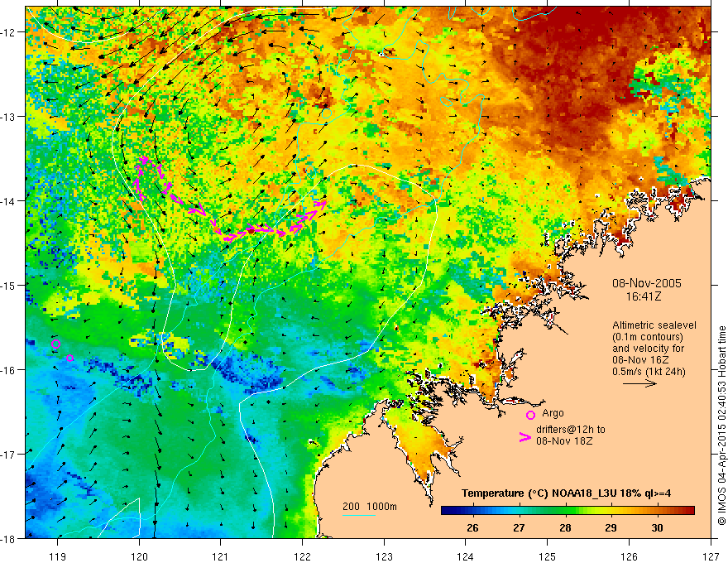The height and width of the screenshot is (563, 728).
Task: Click the latitude axis label -18
Action: [8, 538]
